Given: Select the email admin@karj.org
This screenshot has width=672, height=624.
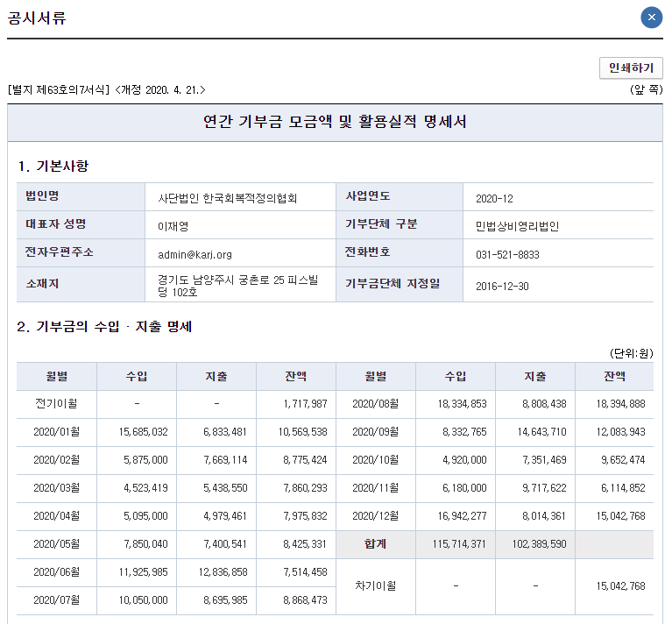Looking at the screenshot, I should pyautogui.click(x=195, y=254).
